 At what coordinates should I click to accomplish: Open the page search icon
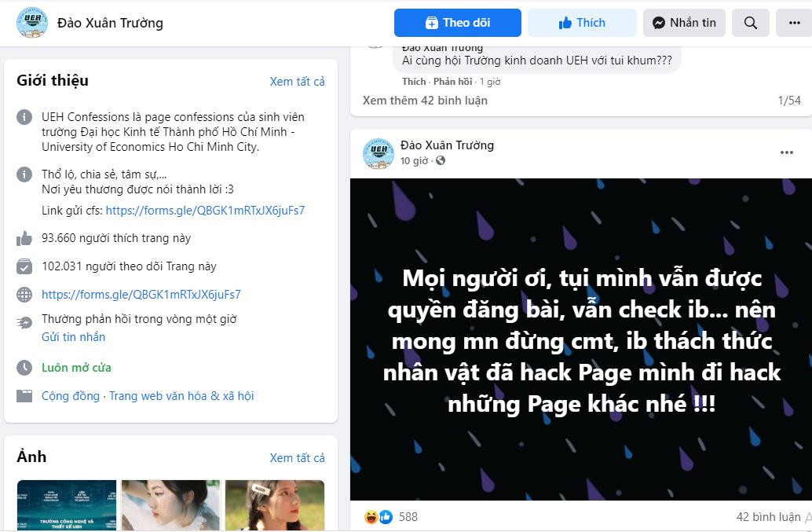750,23
